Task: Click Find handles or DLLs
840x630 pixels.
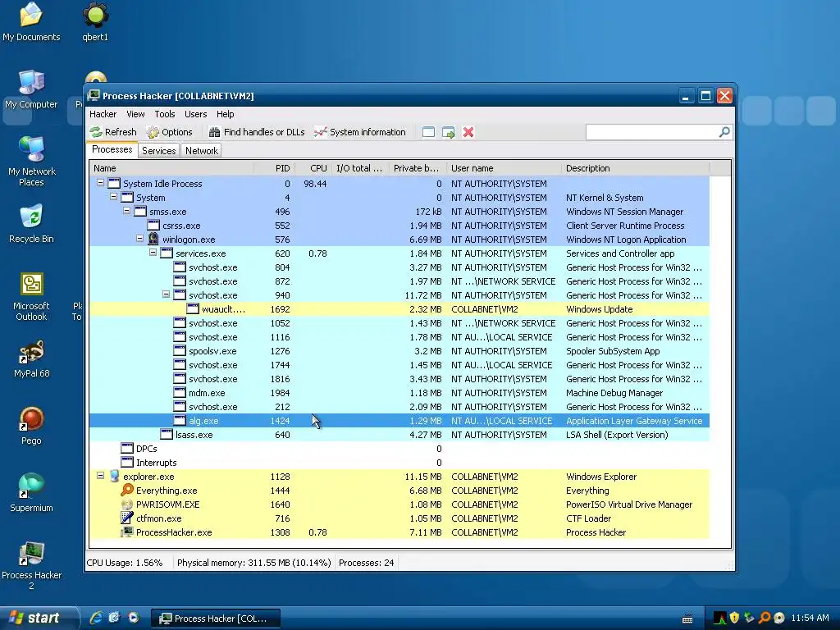Action: (x=257, y=132)
